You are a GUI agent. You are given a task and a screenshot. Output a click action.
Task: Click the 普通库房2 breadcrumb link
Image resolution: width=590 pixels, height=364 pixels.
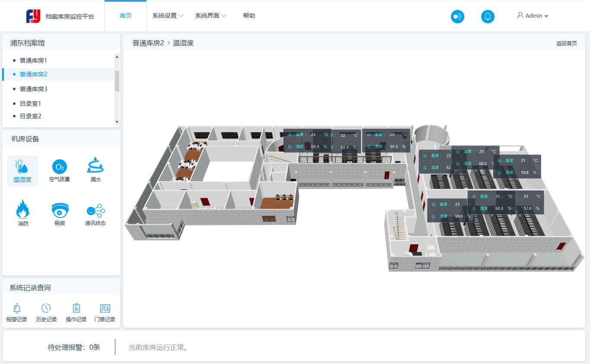[148, 43]
